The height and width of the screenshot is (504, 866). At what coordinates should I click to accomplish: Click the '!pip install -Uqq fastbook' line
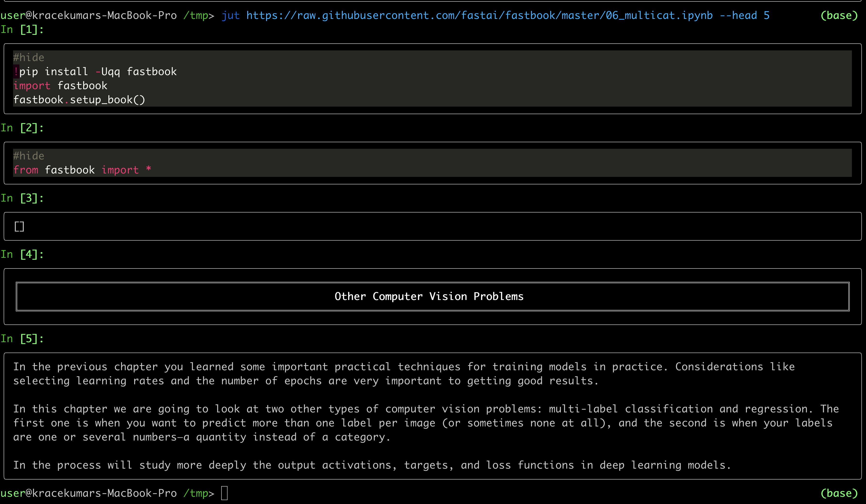(95, 71)
